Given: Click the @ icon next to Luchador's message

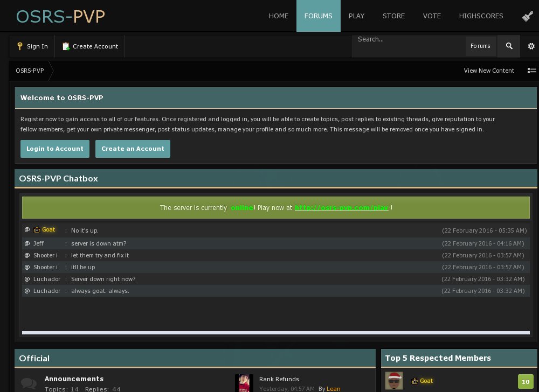Looking at the screenshot, I should 27,279.
